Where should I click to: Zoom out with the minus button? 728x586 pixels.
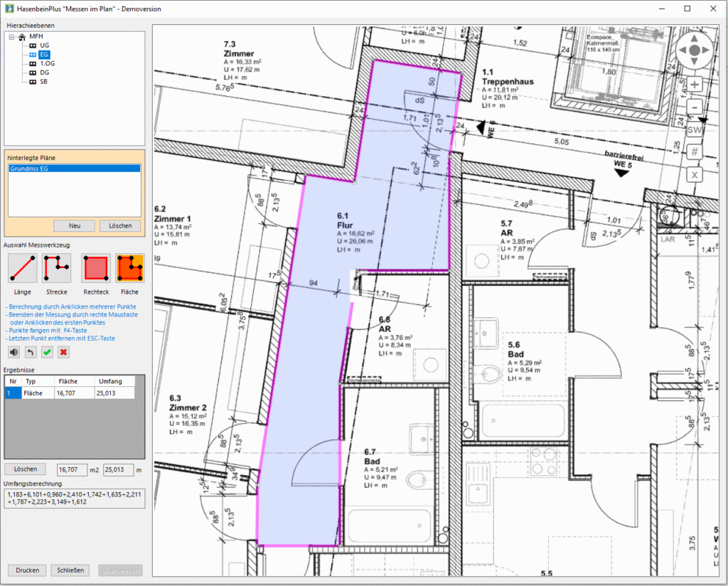point(695,107)
